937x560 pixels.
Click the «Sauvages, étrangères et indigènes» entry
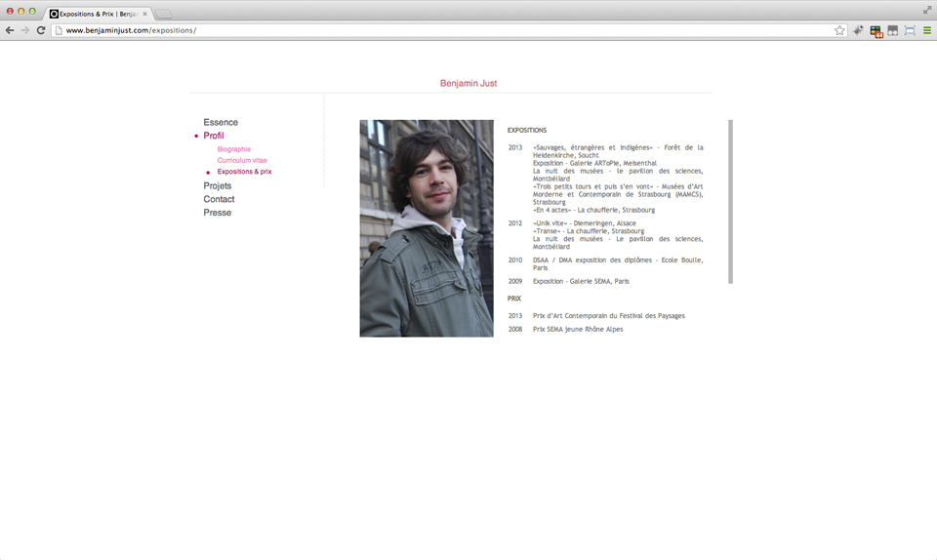[618, 151]
